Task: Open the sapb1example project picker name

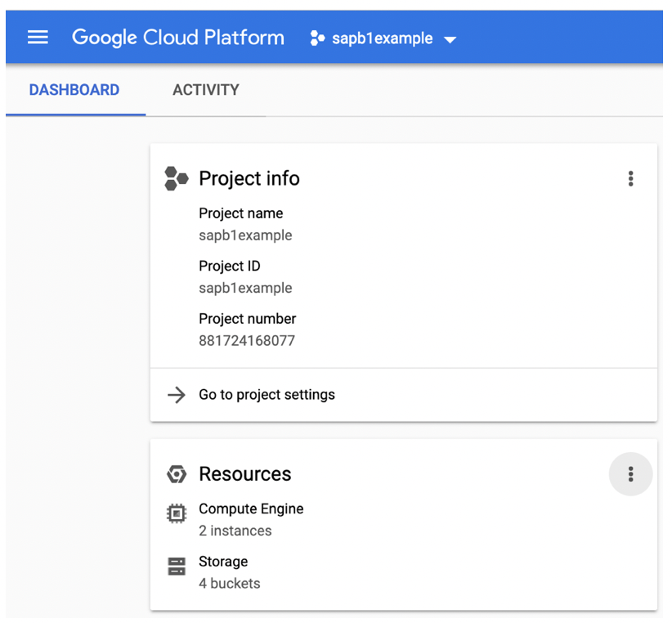Action: (382, 38)
